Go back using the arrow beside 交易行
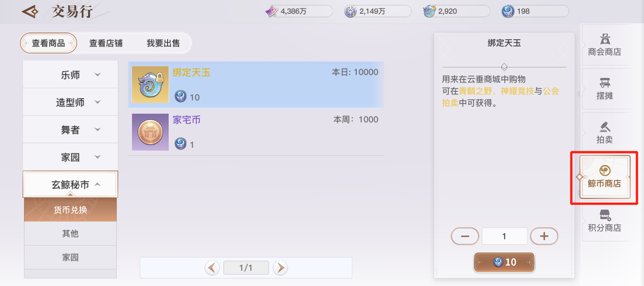This screenshot has width=644, height=286. click(30, 11)
